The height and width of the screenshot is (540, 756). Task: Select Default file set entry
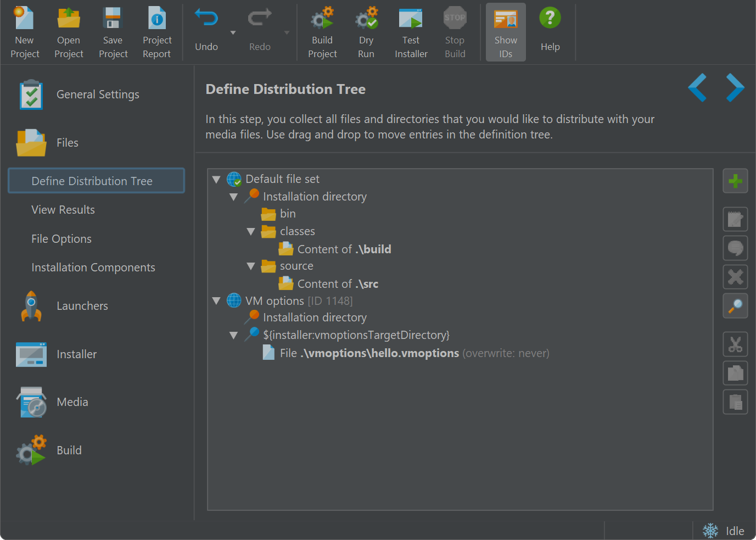coord(273,179)
